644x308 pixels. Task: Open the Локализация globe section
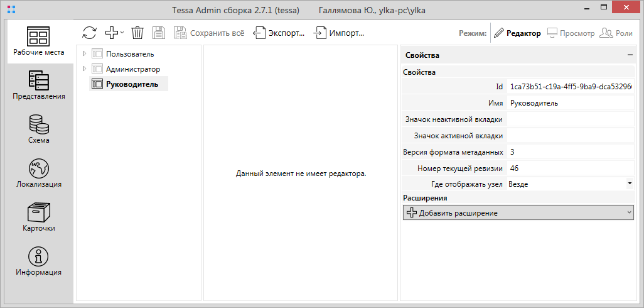pos(38,173)
